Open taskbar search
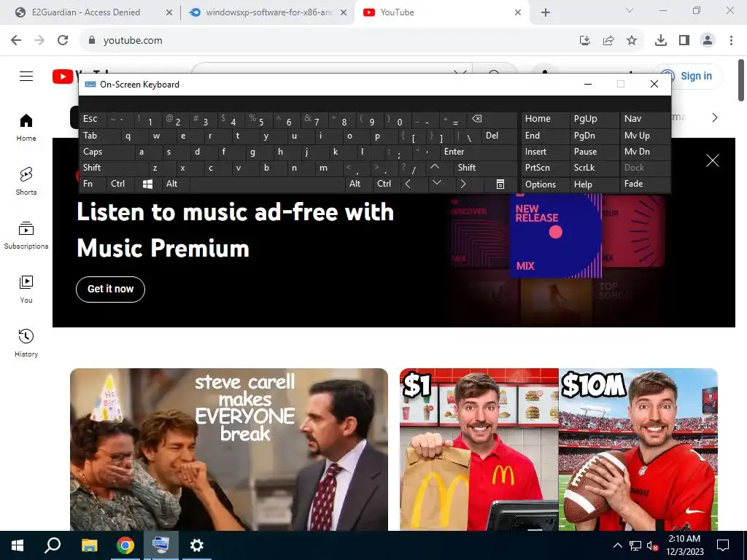 [x=53, y=545]
